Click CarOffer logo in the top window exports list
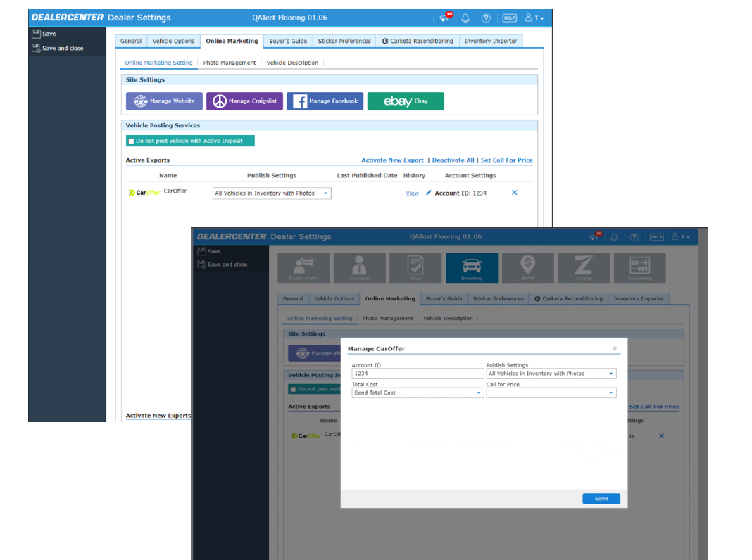The image size is (752, 560). click(144, 193)
